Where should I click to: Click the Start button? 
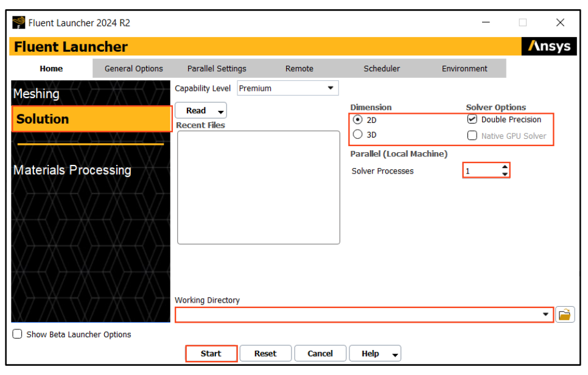[211, 354]
